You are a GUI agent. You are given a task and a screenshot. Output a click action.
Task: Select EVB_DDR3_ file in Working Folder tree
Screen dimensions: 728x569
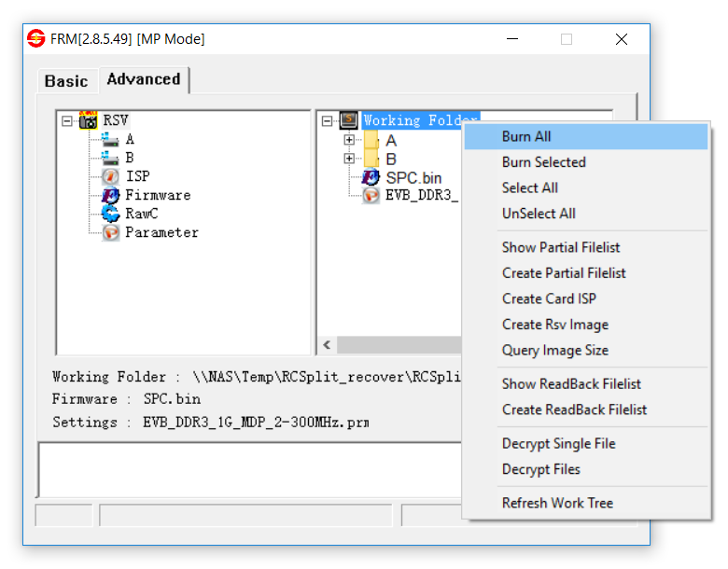click(422, 195)
